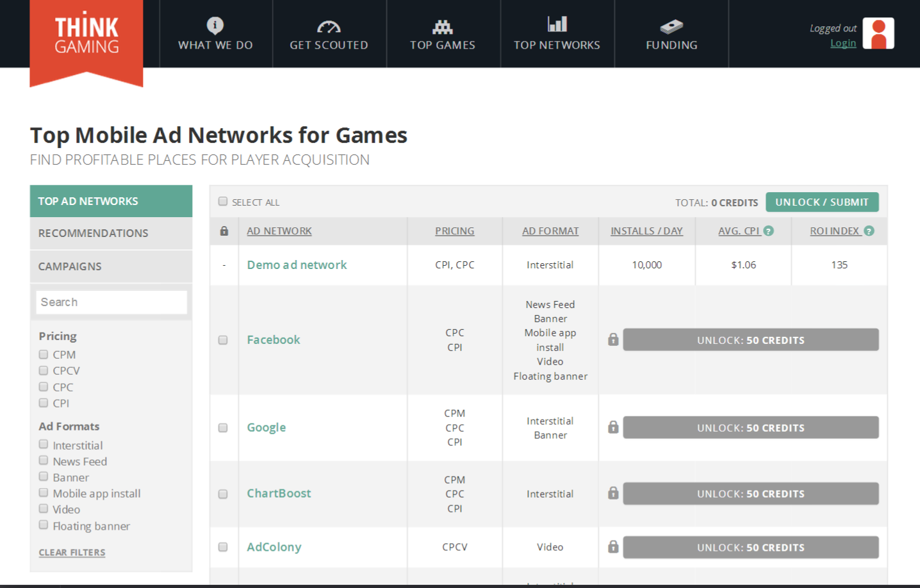920x588 pixels.
Task: Click the lock icon in table header
Action: (x=224, y=231)
